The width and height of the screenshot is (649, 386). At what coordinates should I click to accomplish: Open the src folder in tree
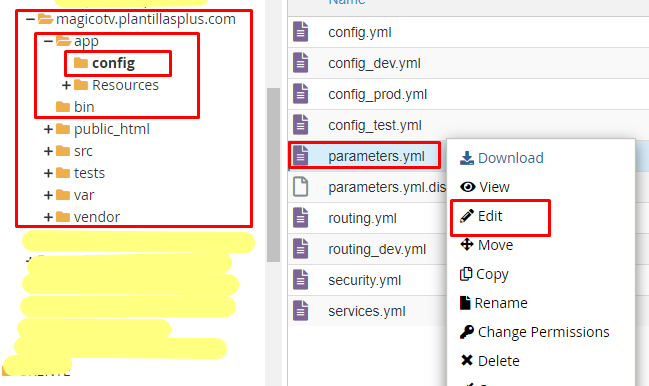(x=83, y=151)
